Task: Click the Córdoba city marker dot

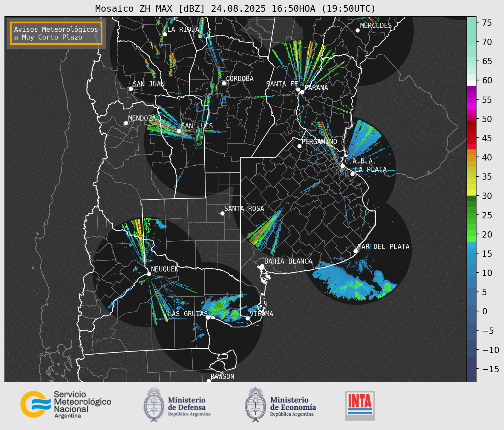Action: point(224,83)
